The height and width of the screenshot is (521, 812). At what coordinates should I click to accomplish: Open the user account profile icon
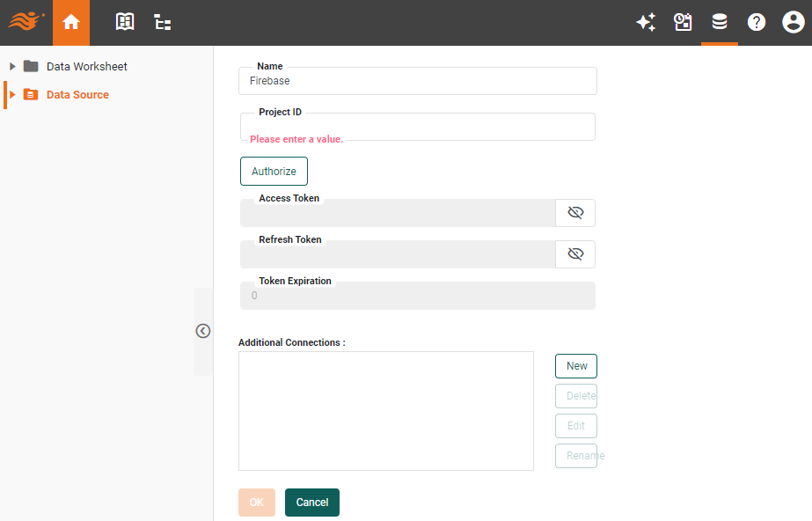(793, 22)
